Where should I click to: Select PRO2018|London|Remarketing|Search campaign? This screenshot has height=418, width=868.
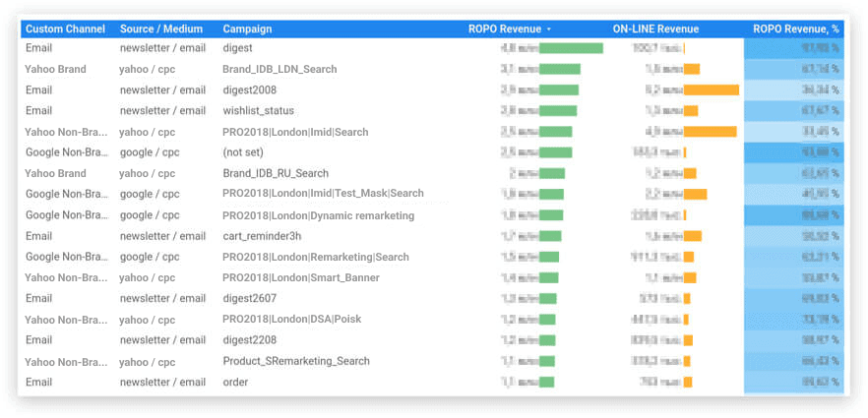[316, 257]
